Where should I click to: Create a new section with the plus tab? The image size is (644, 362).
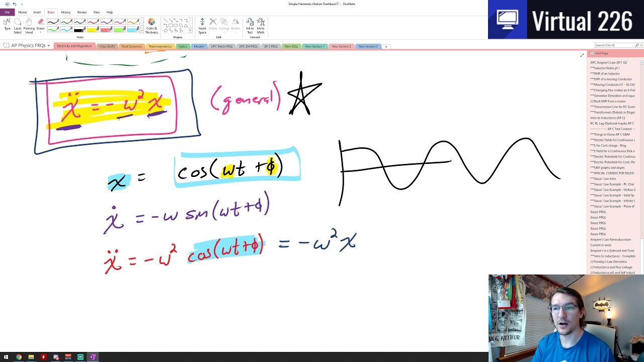386,46
